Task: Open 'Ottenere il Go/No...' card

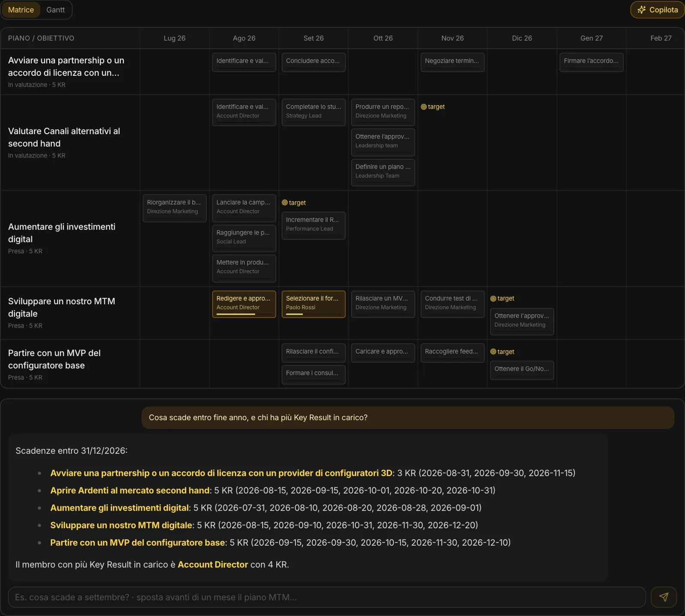Action: click(x=522, y=370)
